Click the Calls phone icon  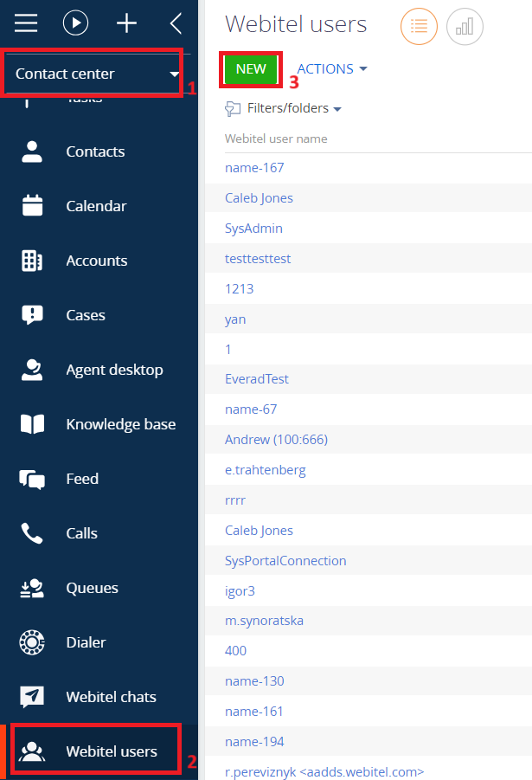pos(31,533)
